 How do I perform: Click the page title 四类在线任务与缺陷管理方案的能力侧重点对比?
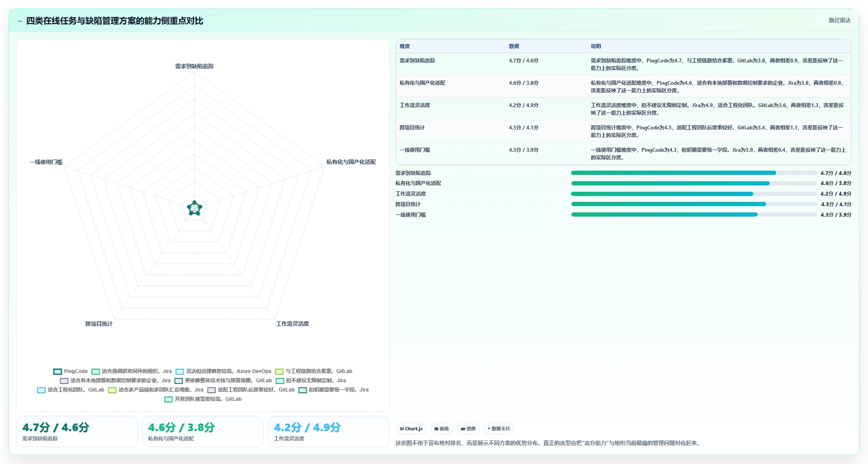tap(115, 21)
